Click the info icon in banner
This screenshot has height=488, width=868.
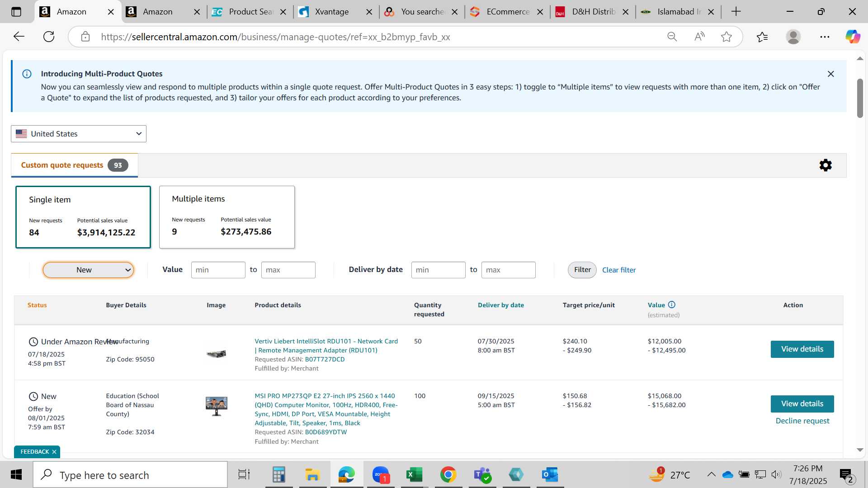click(27, 74)
